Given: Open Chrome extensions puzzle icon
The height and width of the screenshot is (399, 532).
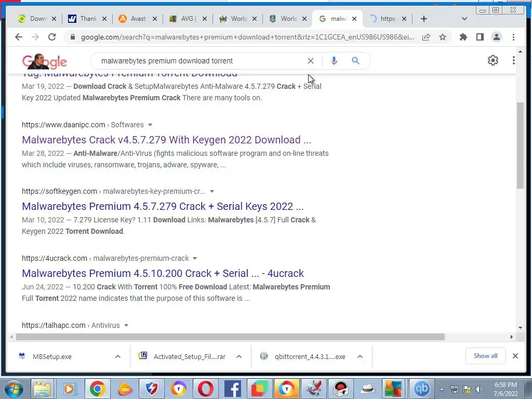Looking at the screenshot, I should (463, 37).
